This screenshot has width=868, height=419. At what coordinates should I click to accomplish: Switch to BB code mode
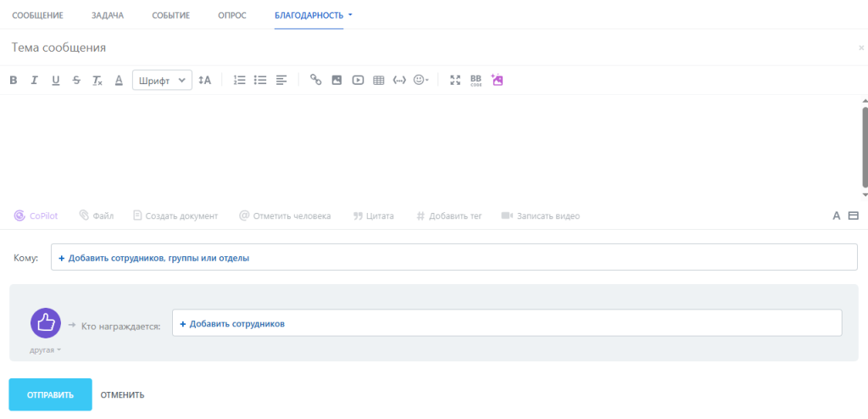pos(476,81)
